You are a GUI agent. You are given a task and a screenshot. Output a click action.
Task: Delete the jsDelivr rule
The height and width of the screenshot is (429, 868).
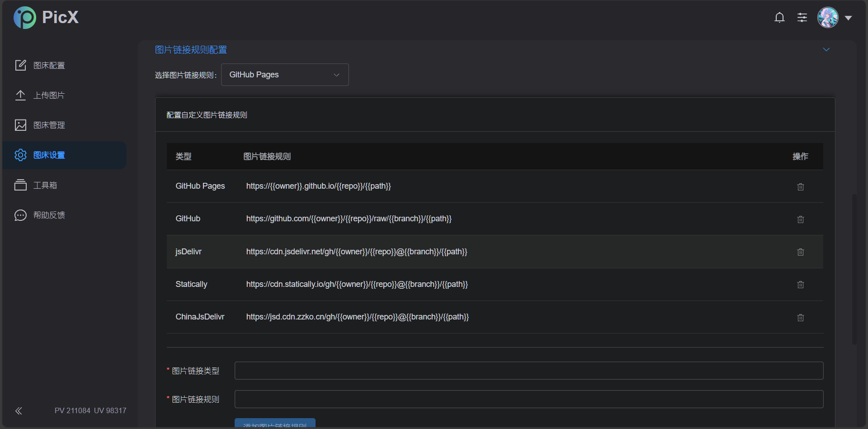(801, 252)
